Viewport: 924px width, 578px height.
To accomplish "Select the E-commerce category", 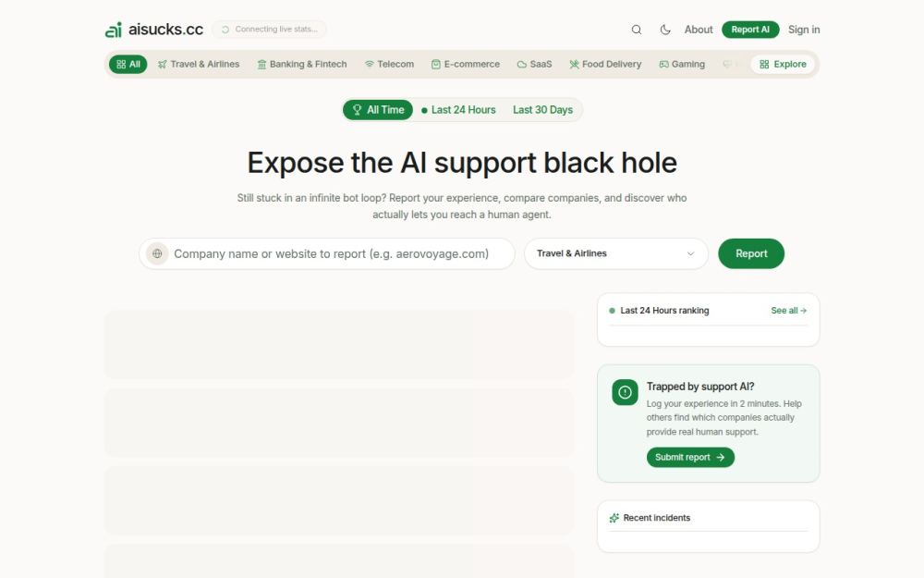I will (x=466, y=65).
